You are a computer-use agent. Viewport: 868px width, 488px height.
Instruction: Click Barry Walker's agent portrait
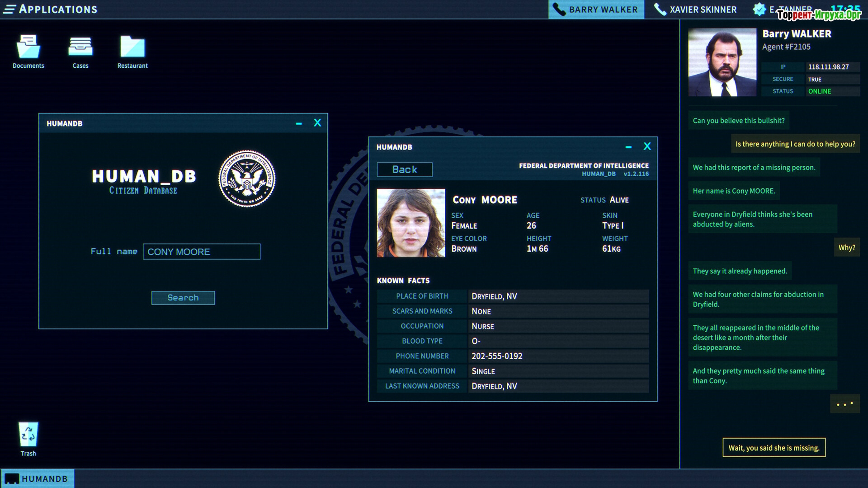click(x=722, y=62)
